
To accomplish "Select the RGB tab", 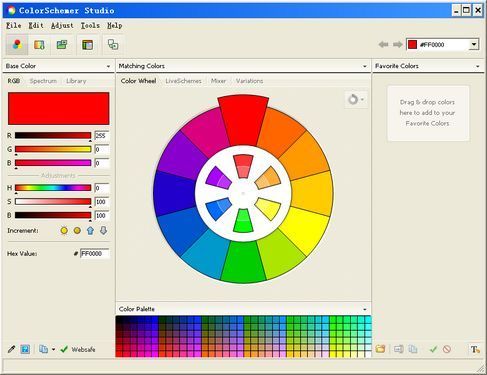I will coord(14,81).
